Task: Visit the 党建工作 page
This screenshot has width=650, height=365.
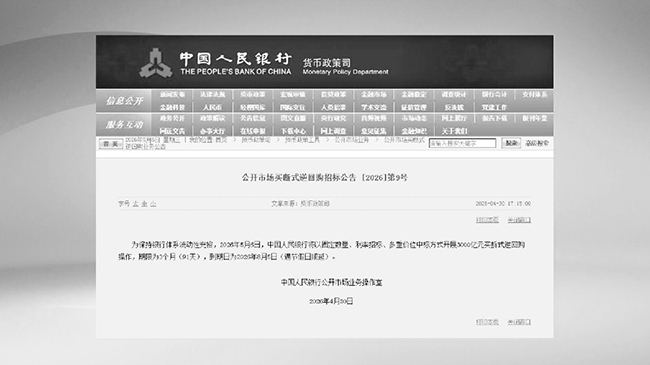Action: pyautogui.click(x=494, y=107)
